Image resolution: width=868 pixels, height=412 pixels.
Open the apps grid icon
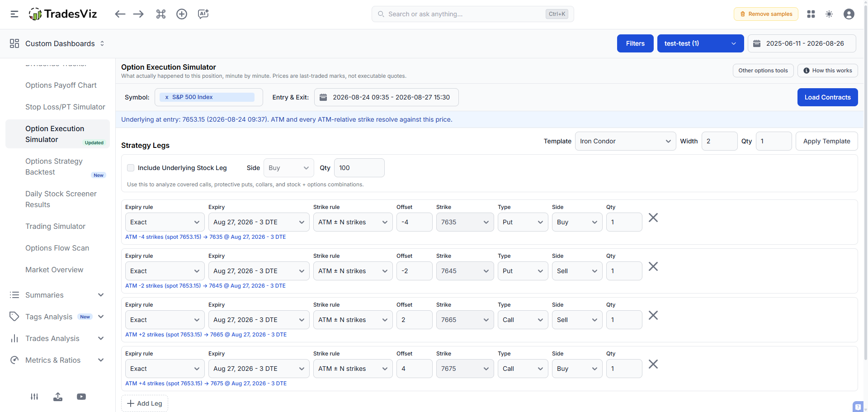click(x=811, y=14)
